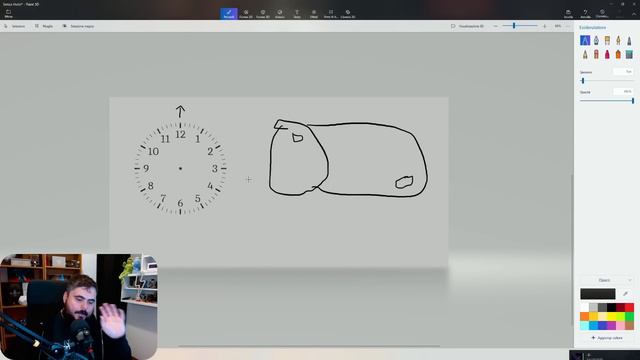Screen dimensions: 640x360
Task: Click the Seleziona select button
Action: (15, 26)
